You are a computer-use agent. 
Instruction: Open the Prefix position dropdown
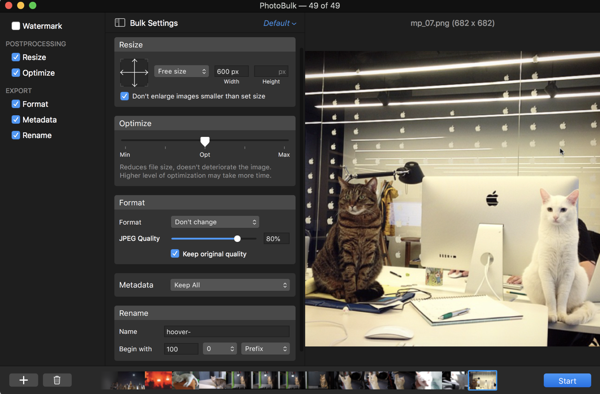coord(265,349)
